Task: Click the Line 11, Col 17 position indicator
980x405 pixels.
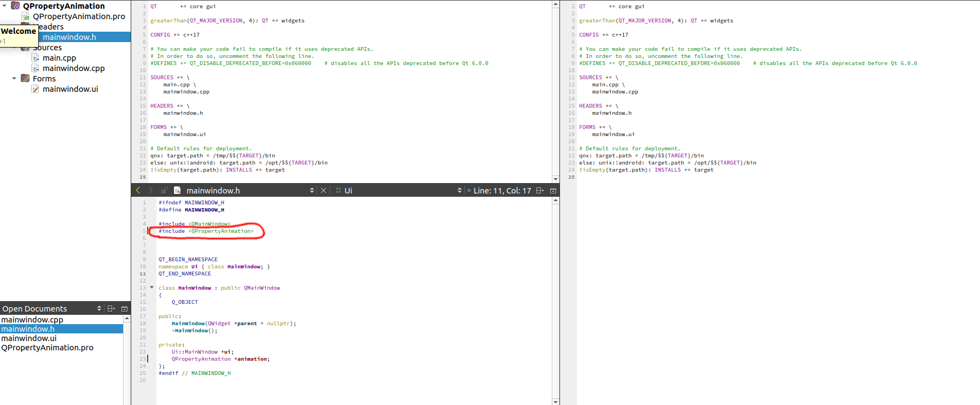Action: pos(502,191)
